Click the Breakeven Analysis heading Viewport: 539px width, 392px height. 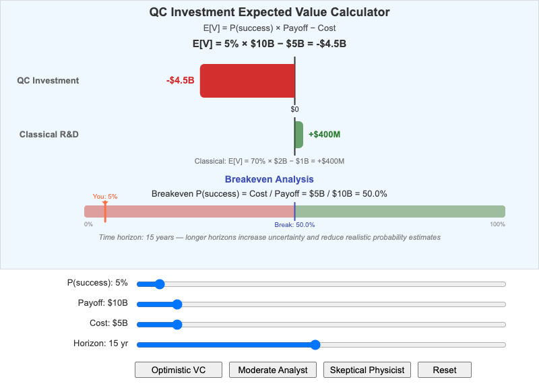click(x=269, y=179)
